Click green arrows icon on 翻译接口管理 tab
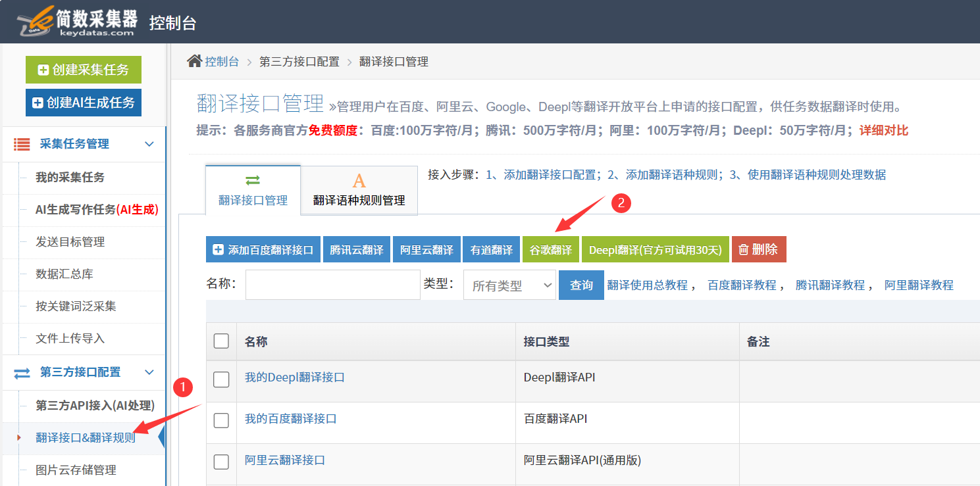The height and width of the screenshot is (486, 980). (x=253, y=180)
